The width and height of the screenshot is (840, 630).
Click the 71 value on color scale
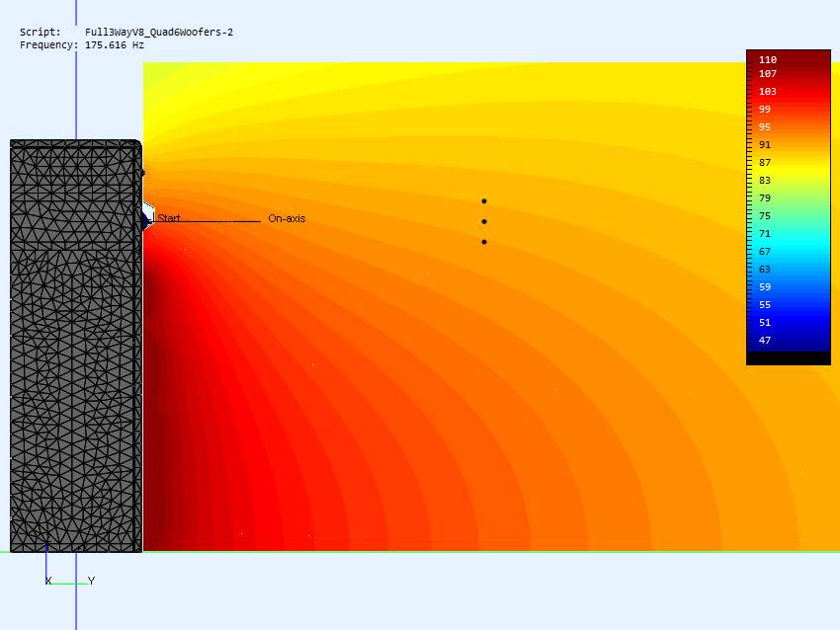765,233
